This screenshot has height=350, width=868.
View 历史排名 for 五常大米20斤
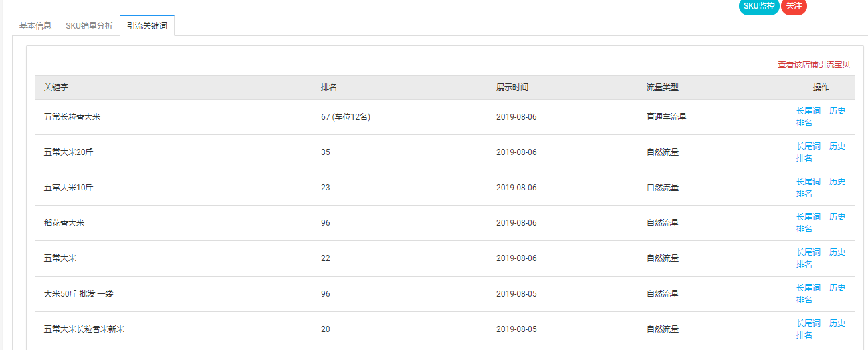(837, 146)
